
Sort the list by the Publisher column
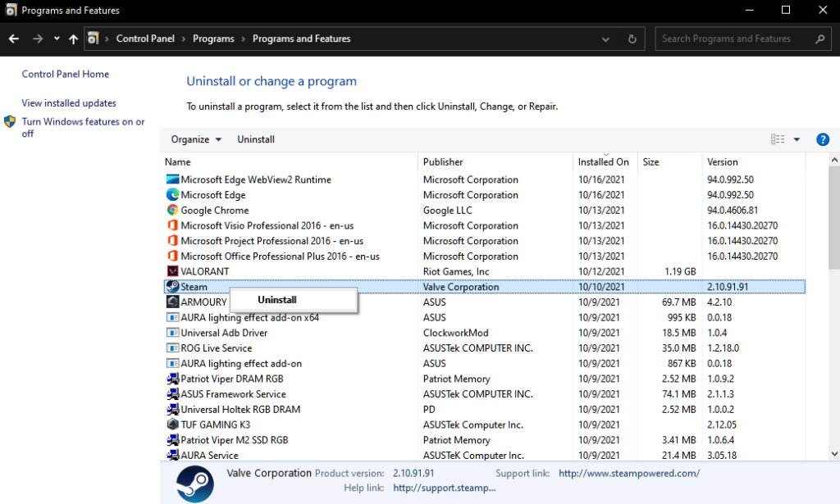tap(443, 161)
